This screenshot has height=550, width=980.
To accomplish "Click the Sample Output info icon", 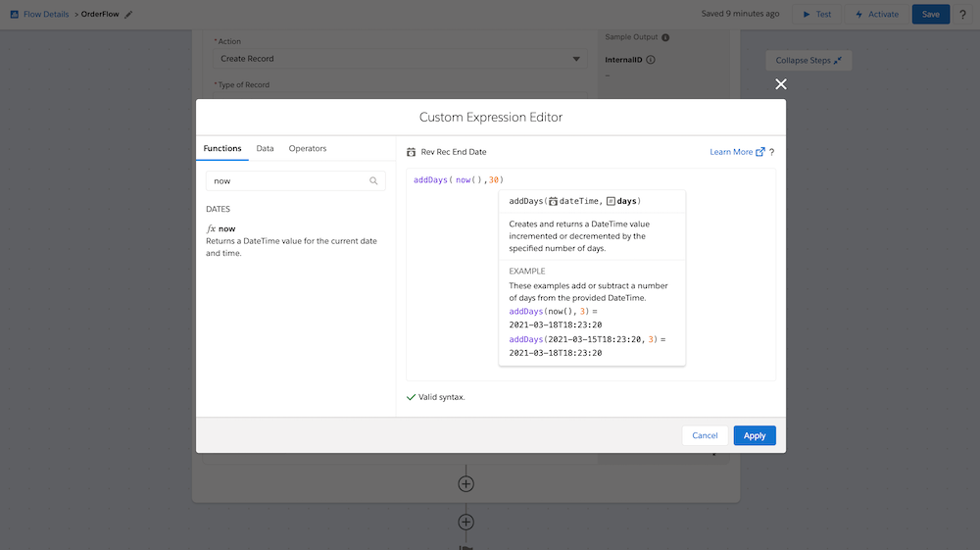I will 665,37.
